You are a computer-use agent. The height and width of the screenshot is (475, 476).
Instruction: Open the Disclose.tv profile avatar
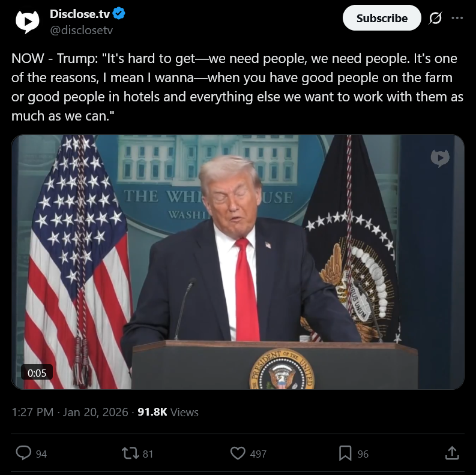coord(28,22)
